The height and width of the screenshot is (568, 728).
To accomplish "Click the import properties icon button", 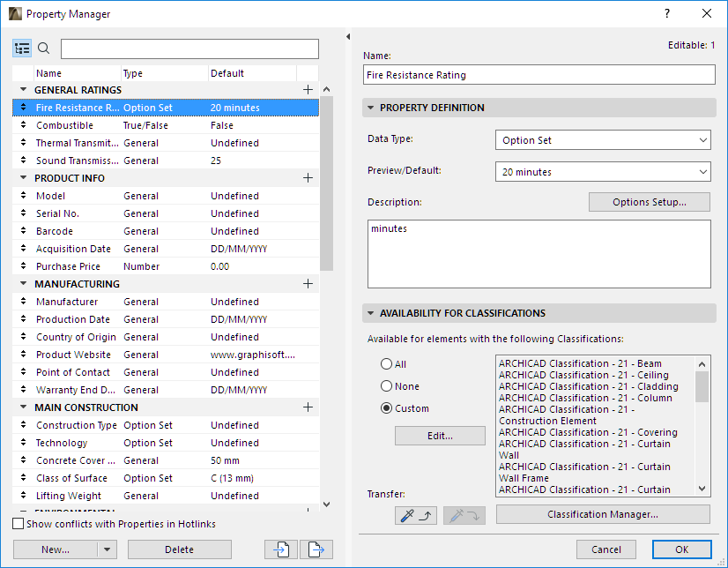I will click(281, 549).
